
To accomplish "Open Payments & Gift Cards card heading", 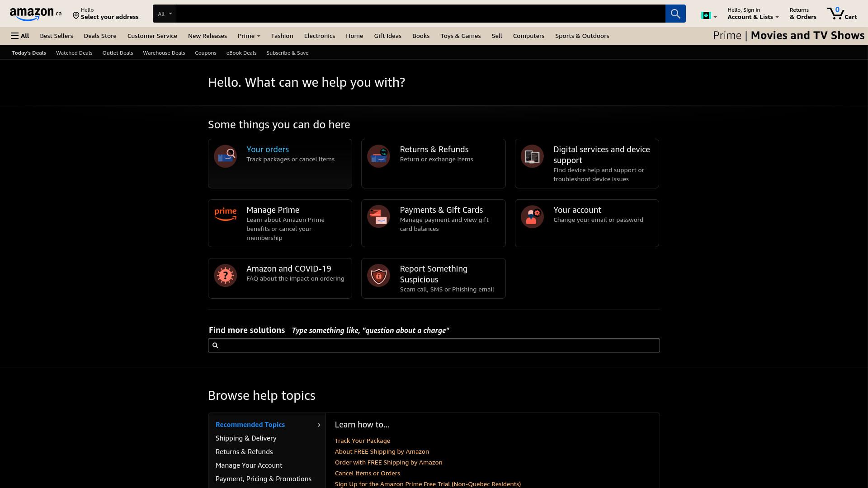I will tap(441, 210).
